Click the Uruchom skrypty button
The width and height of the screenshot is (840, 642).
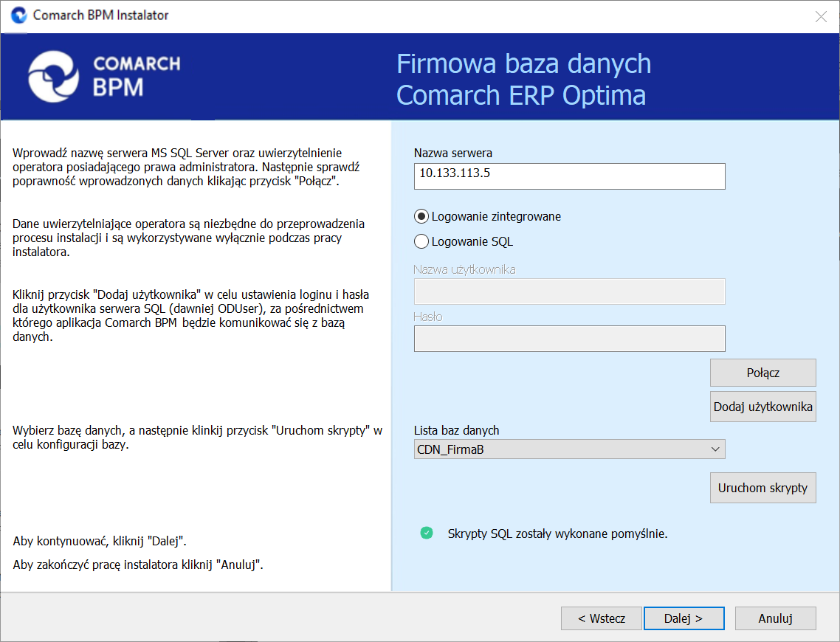pos(762,488)
